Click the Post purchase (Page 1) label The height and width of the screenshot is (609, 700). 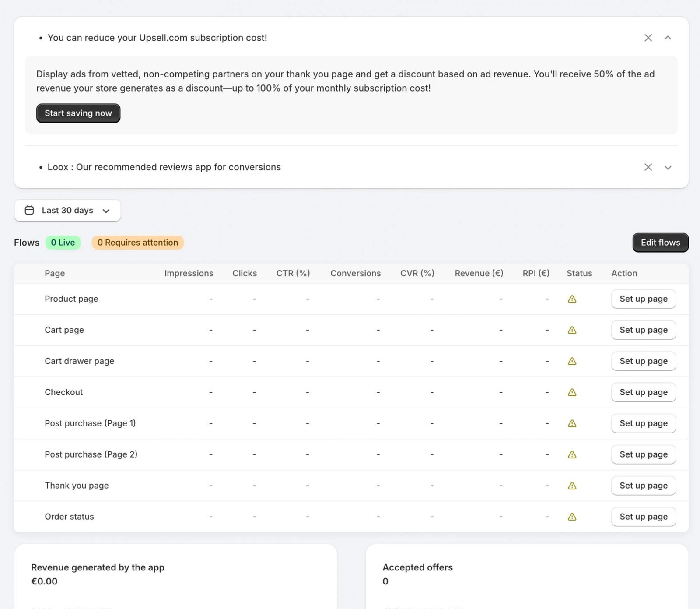tap(90, 423)
